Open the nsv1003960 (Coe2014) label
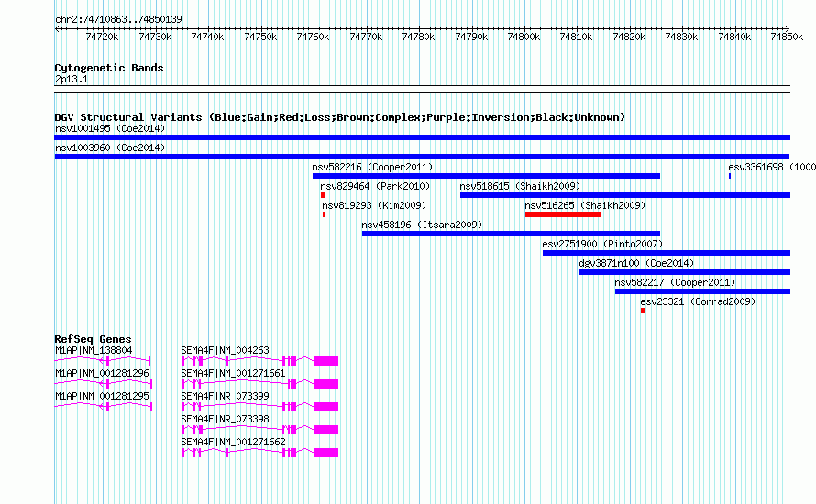816x504 pixels. click(x=110, y=148)
